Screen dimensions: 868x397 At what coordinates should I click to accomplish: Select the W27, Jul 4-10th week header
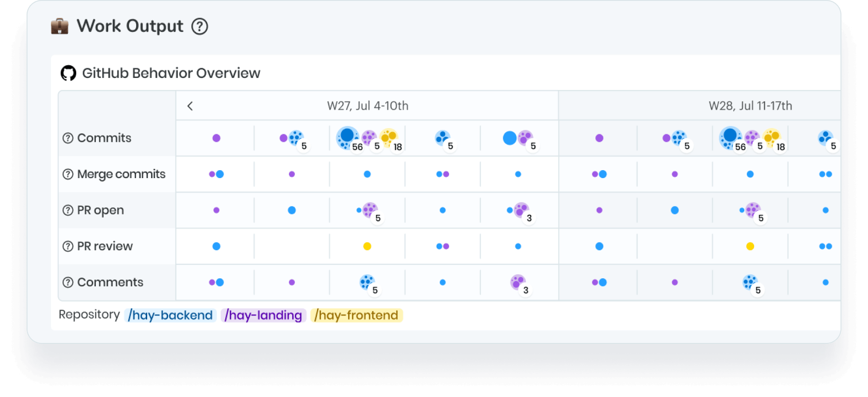click(x=368, y=106)
